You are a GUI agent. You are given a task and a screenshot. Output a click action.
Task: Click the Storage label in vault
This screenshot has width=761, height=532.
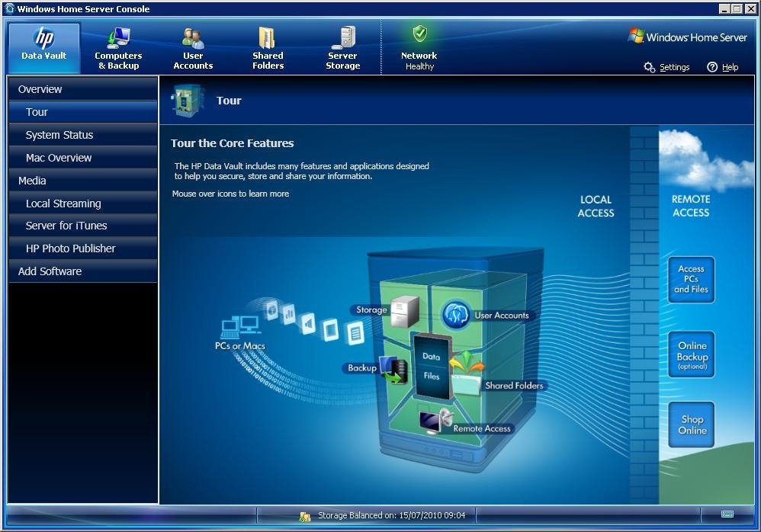371,310
